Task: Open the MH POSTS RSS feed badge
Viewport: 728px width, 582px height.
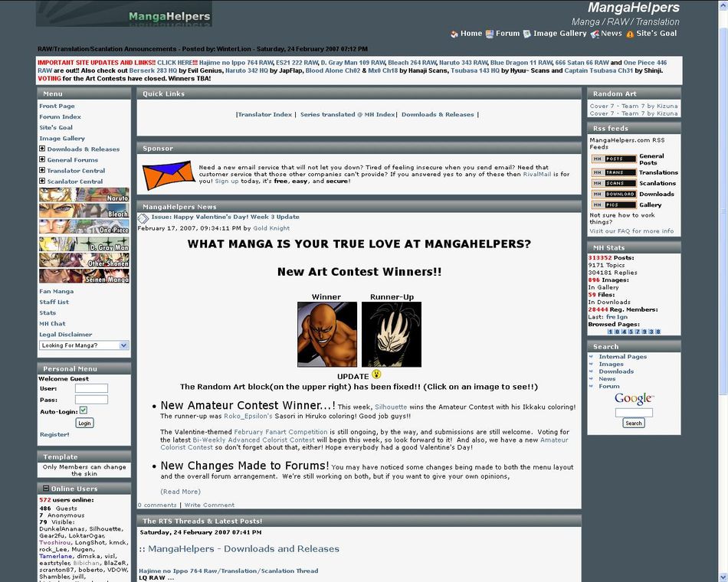Action: [613, 159]
